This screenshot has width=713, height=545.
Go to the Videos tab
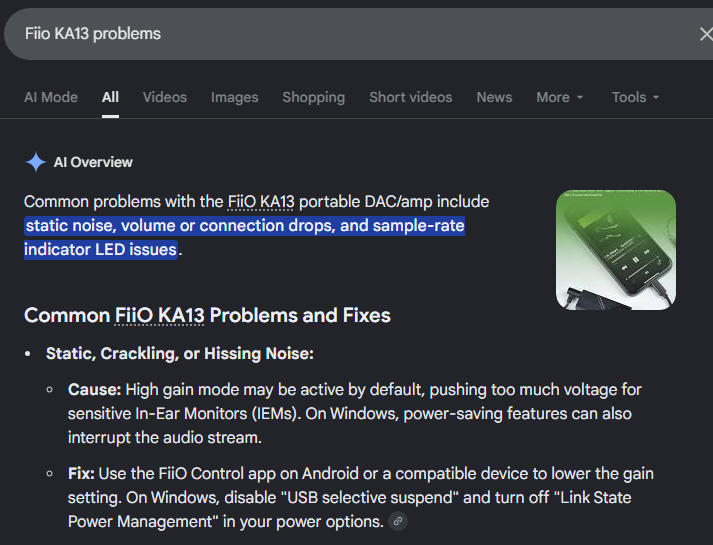(165, 97)
